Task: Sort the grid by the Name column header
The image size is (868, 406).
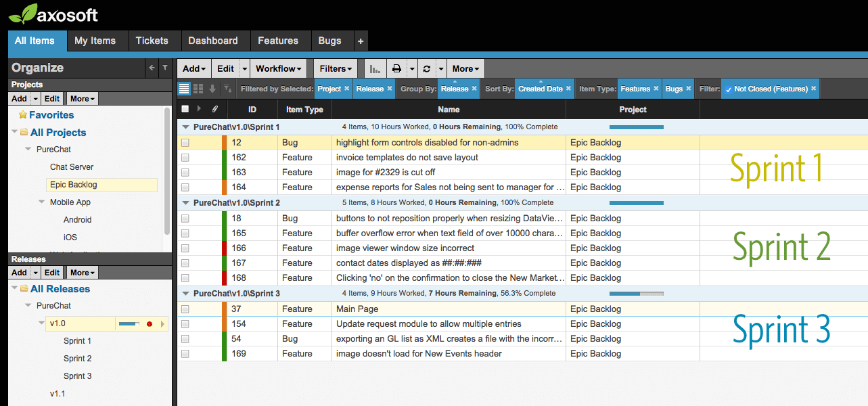Action: [449, 109]
